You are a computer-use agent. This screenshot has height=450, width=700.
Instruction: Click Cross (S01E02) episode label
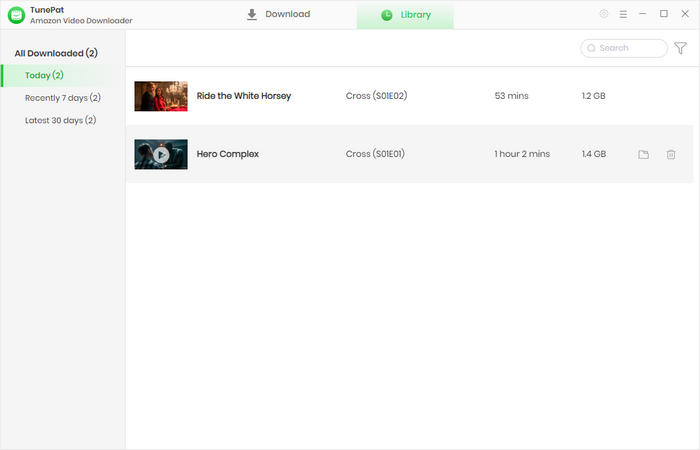(376, 96)
